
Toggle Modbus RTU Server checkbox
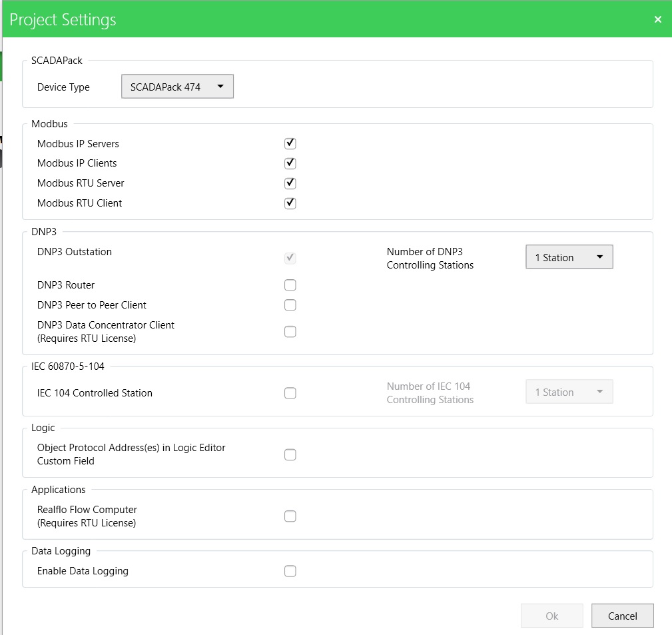point(290,183)
